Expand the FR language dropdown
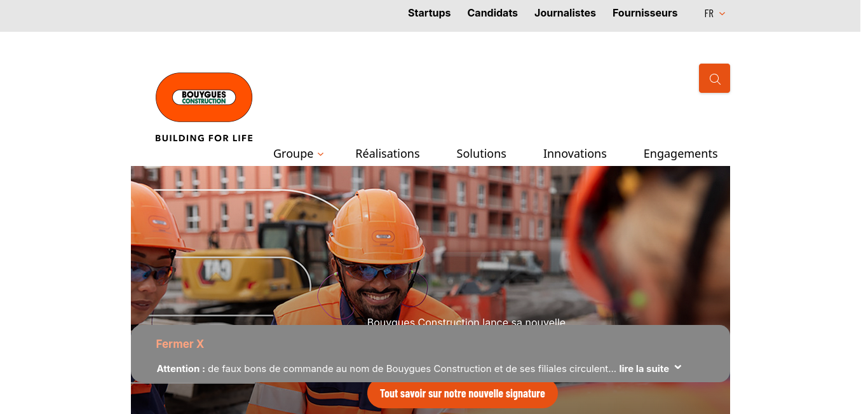868x414 pixels. coord(715,13)
